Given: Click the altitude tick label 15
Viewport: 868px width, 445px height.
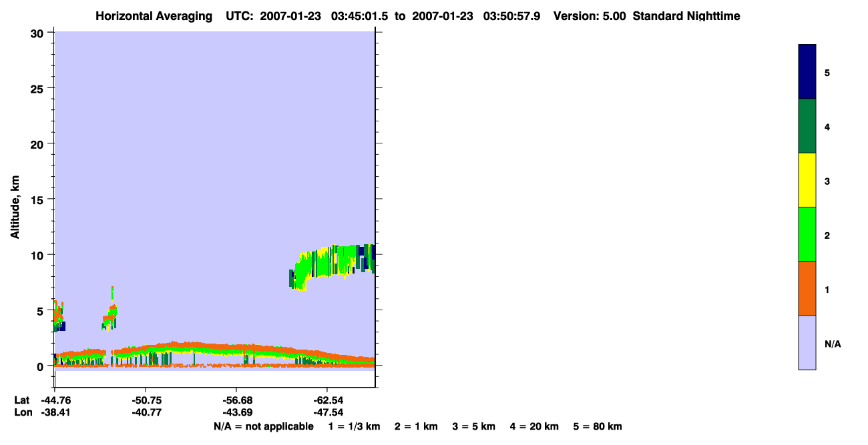Looking at the screenshot, I should click(x=39, y=199).
